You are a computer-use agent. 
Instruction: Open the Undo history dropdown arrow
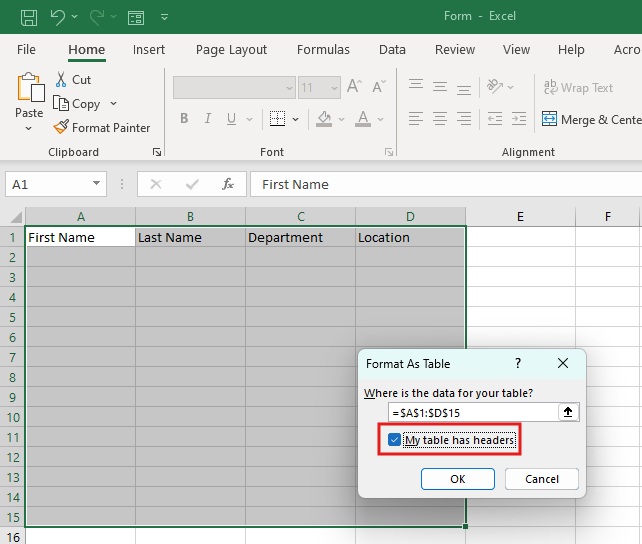pyautogui.click(x=75, y=16)
